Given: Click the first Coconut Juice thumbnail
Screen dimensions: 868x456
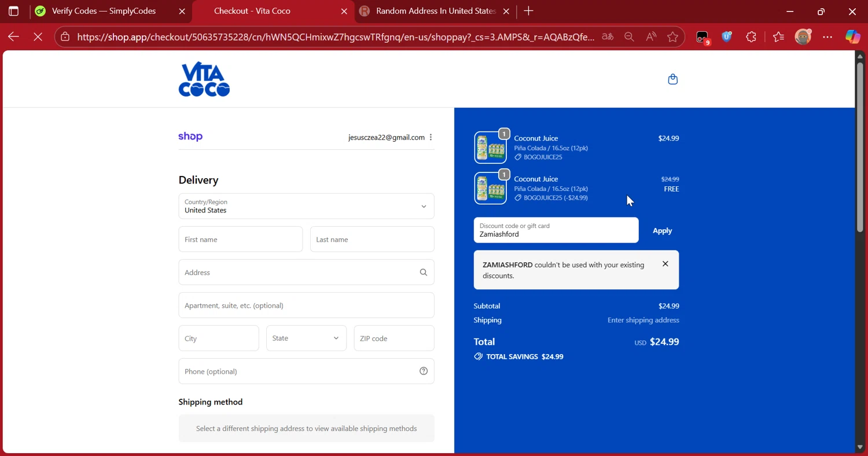Looking at the screenshot, I should coord(490,148).
